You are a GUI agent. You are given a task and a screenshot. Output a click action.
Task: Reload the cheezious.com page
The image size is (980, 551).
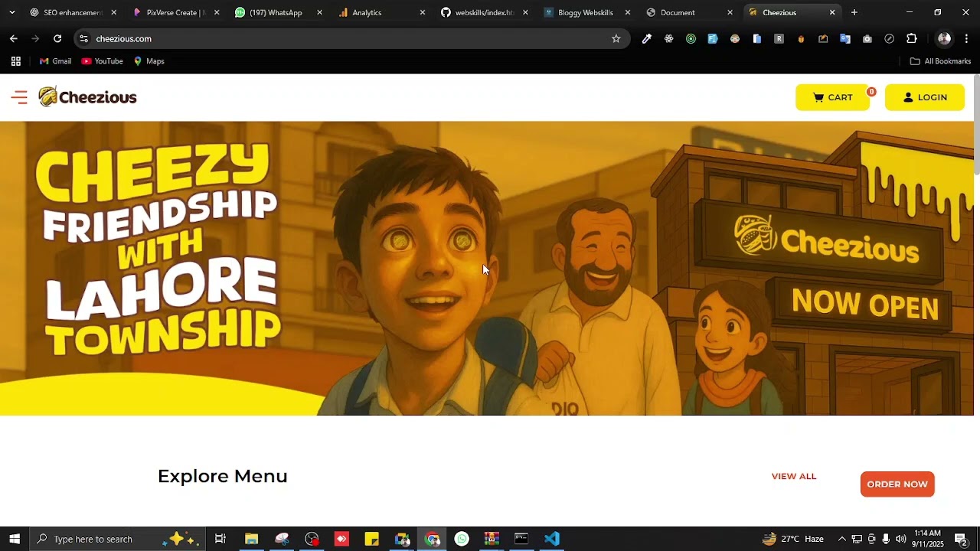click(57, 38)
